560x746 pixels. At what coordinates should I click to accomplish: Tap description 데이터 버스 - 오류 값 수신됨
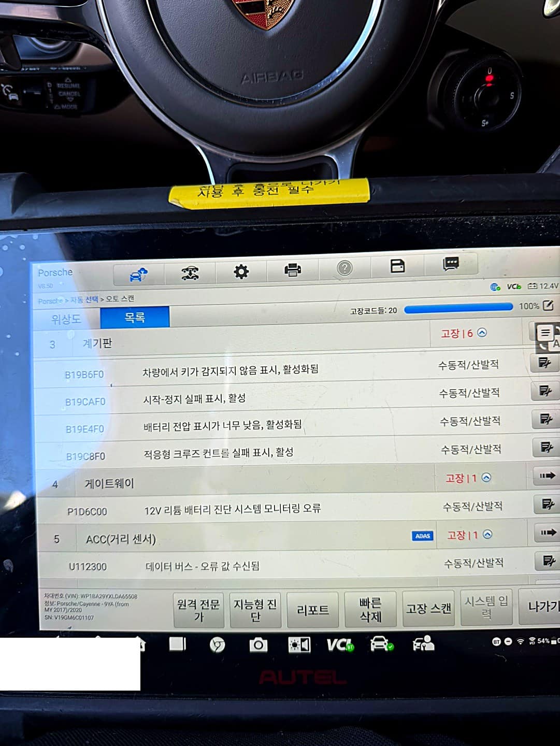203,566
